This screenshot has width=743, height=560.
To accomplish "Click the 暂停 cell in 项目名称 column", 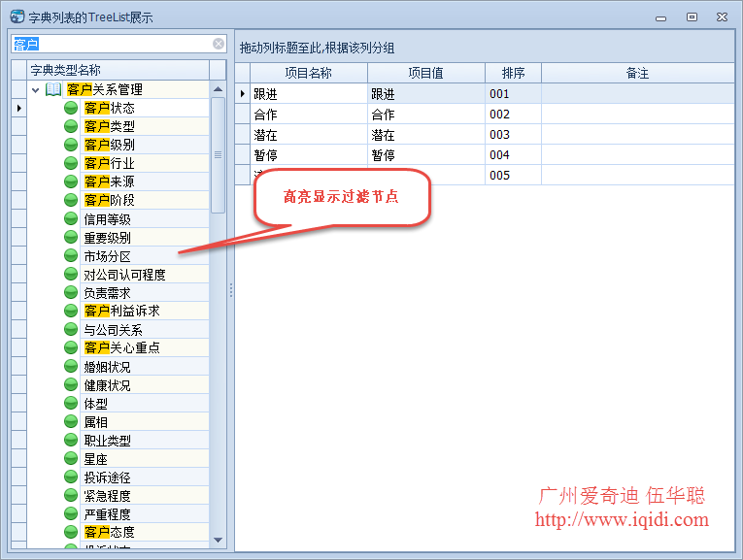I will (x=309, y=154).
